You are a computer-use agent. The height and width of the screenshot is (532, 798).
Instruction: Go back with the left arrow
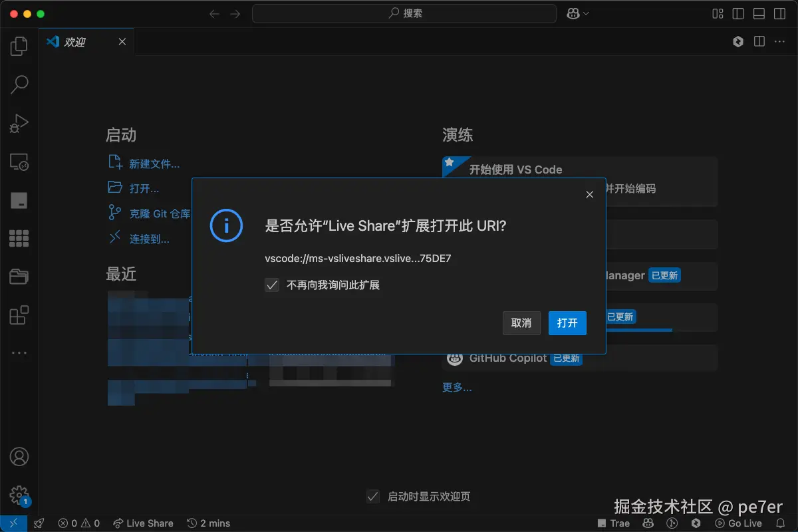[x=214, y=13]
